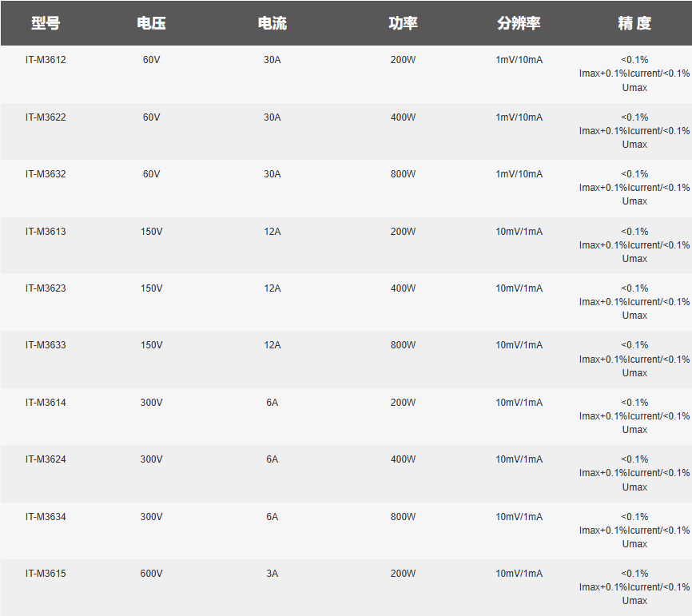The height and width of the screenshot is (616, 692).
Task: Click the 功率 column header
Action: pyautogui.click(x=403, y=23)
